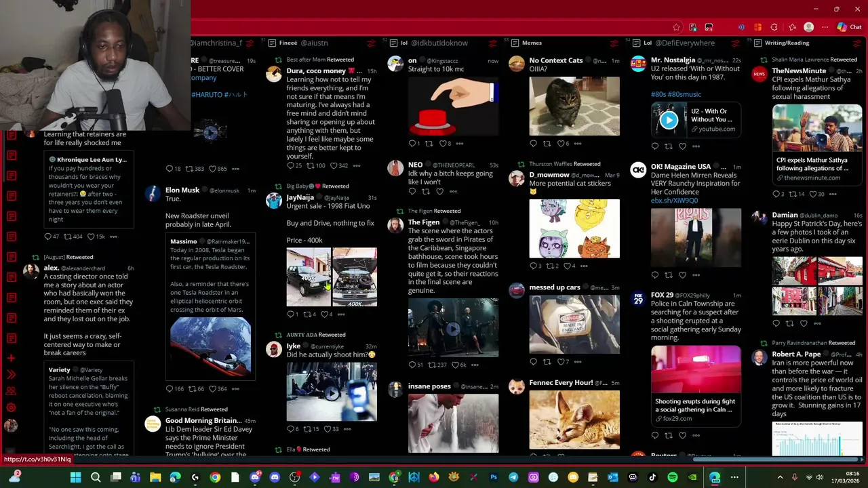Screen dimensions: 868x488
Task: Open more actions on OK! Magazine tweet
Action: click(x=696, y=274)
